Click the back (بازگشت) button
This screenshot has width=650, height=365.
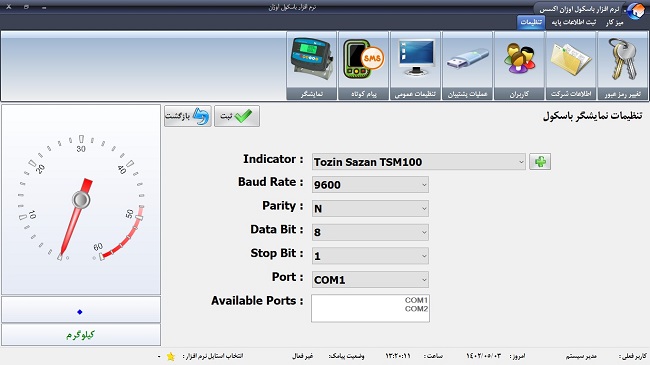(x=188, y=116)
